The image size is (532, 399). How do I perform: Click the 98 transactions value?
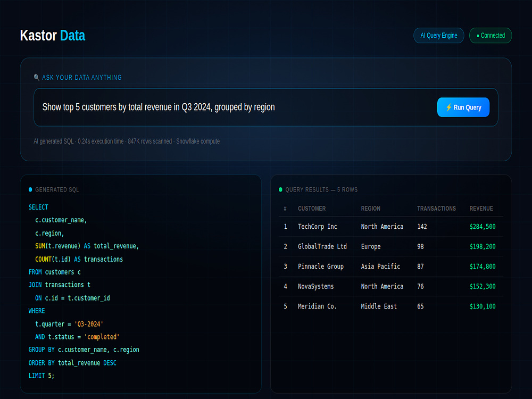coord(420,246)
